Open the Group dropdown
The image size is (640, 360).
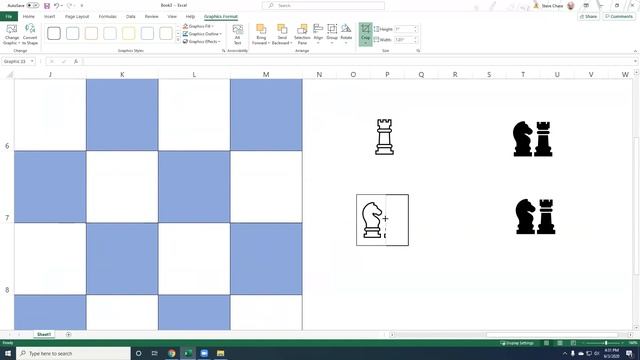(332, 34)
